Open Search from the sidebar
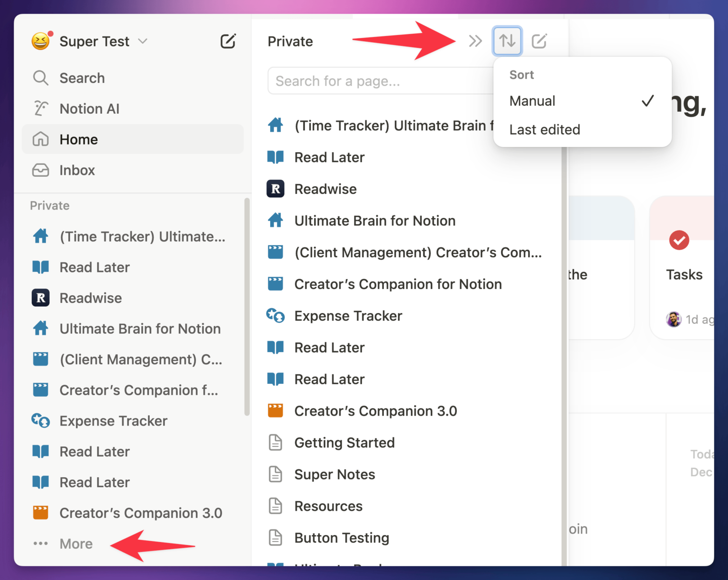 tap(82, 78)
